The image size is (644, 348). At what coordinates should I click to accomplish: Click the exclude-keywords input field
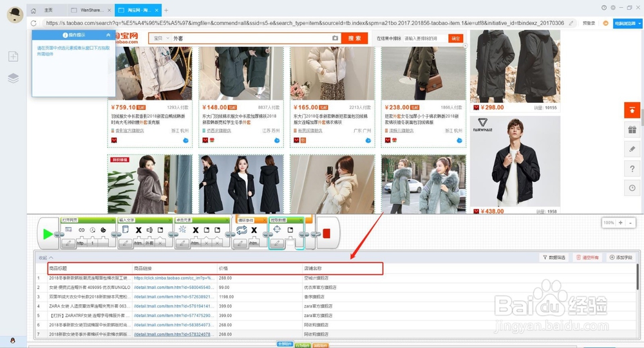click(425, 38)
